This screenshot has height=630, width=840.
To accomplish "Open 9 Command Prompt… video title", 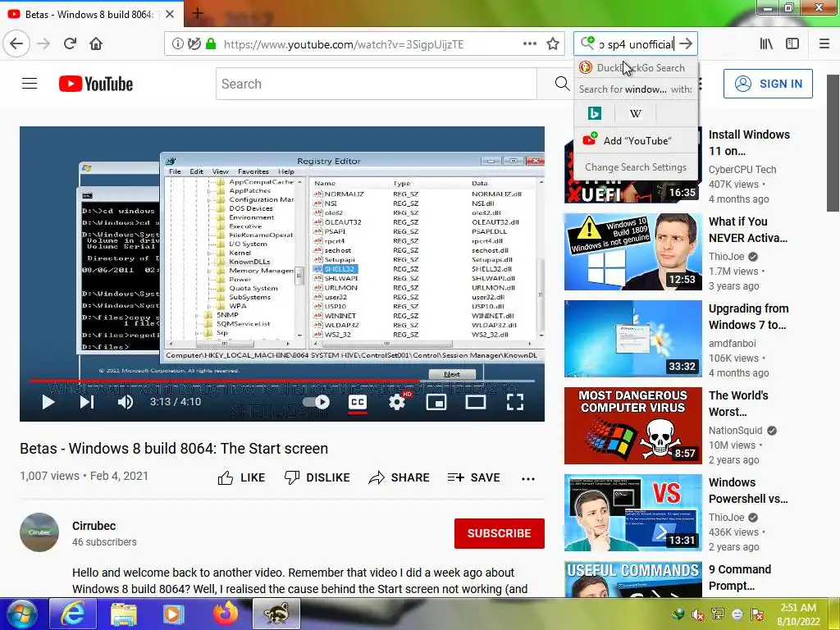I will click(740, 577).
